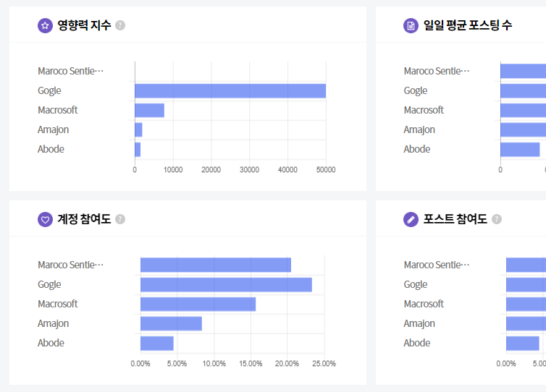Click the Amajon label in 포스트 참여도 chart
This screenshot has width=546, height=392.
[x=419, y=323]
